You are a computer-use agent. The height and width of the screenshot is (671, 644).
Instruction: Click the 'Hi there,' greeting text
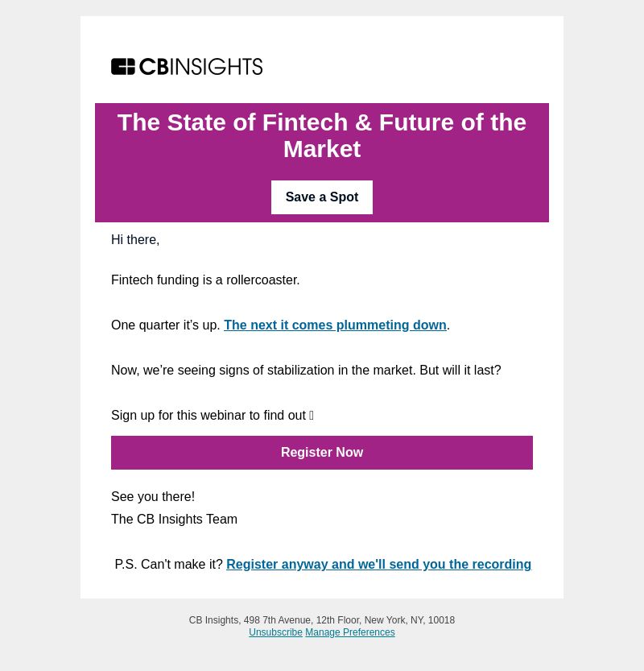135,240
